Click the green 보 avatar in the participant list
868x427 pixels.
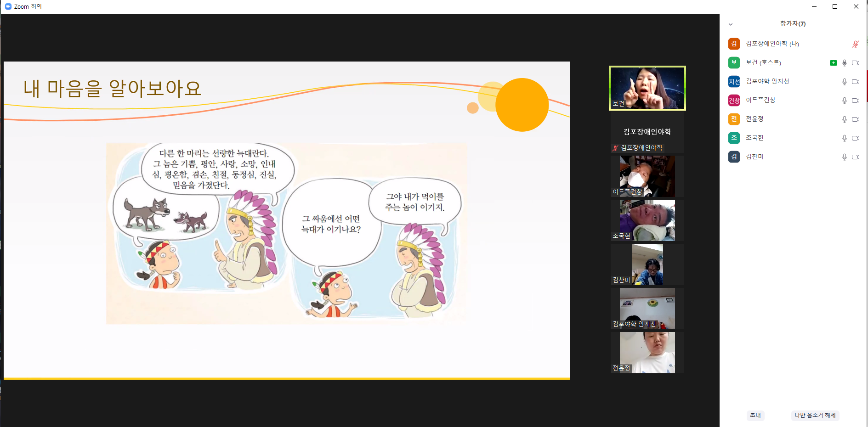(x=734, y=62)
